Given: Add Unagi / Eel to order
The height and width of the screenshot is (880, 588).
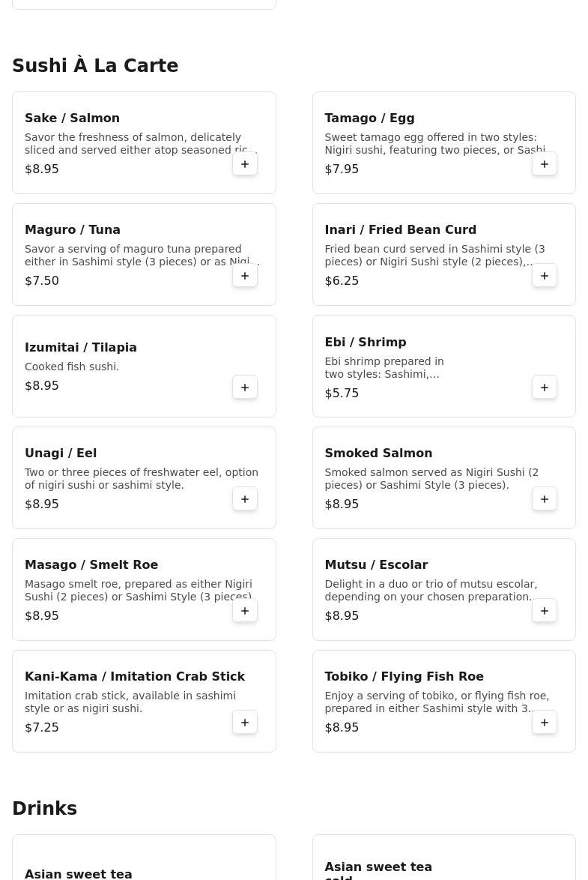Looking at the screenshot, I should tap(245, 499).
